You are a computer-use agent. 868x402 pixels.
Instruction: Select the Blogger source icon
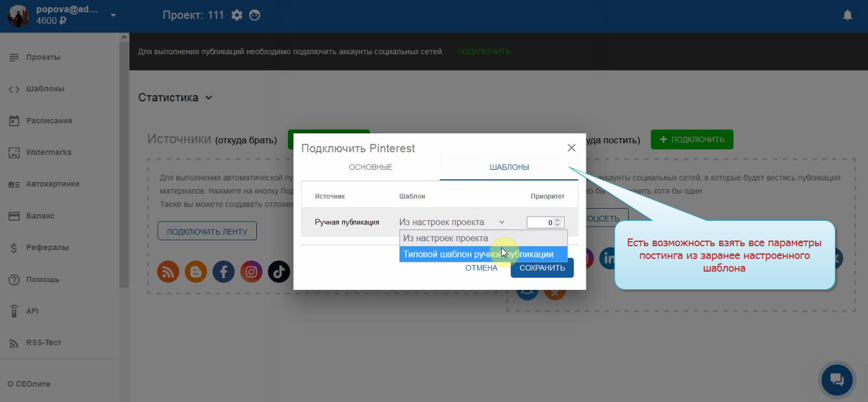pyautogui.click(x=195, y=272)
